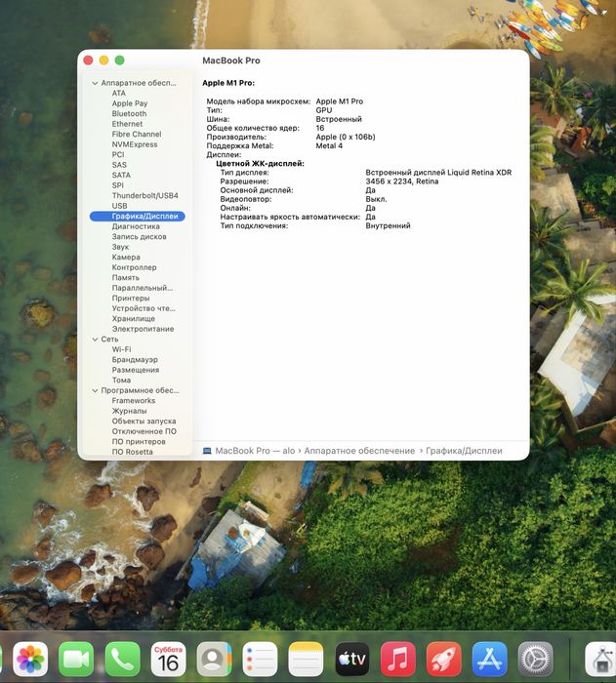Collapse the Аппаратное обеспечение section chevron

pos(95,83)
